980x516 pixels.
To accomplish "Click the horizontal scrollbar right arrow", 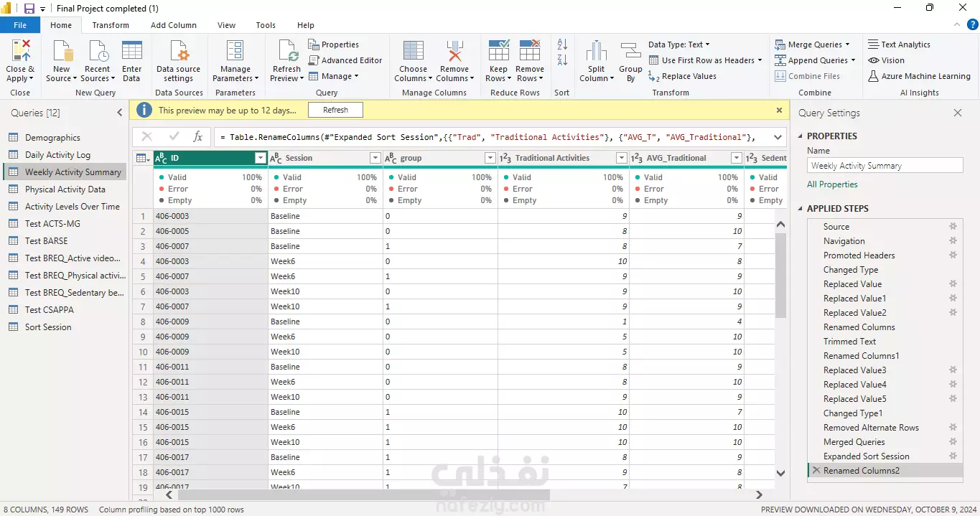I will (x=759, y=494).
